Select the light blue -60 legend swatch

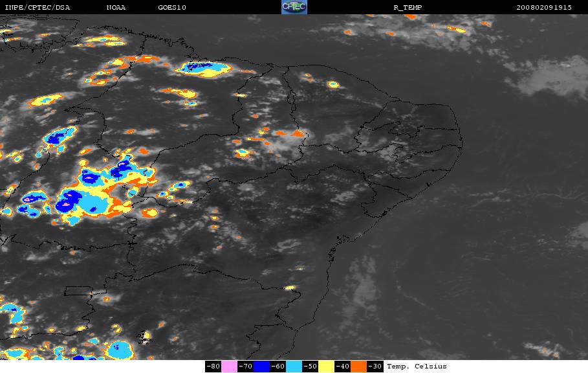click(294, 367)
